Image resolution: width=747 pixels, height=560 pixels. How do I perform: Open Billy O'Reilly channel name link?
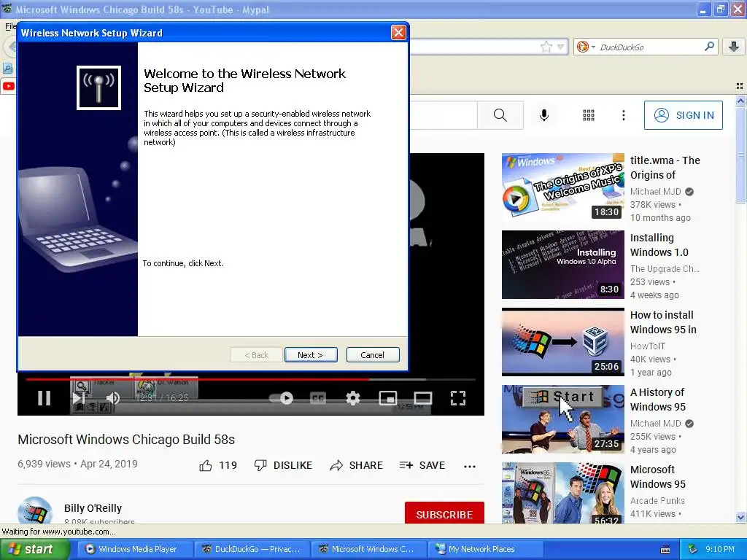tap(93, 508)
